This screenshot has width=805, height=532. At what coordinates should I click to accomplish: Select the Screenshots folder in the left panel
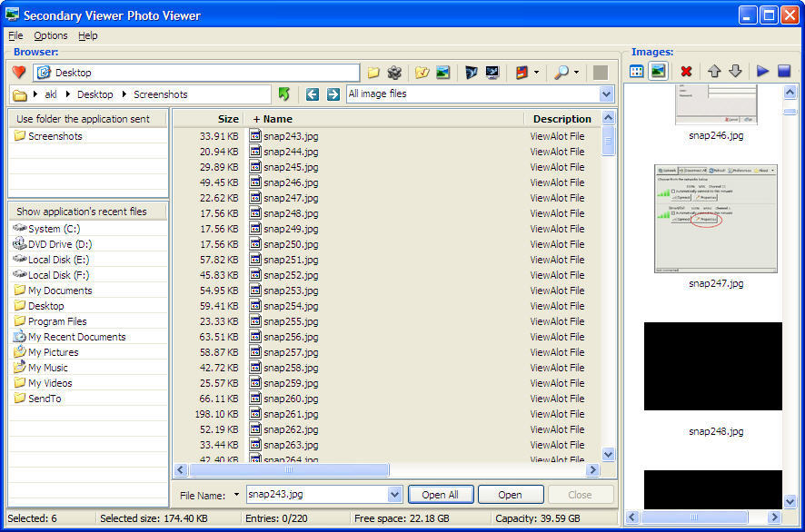55,136
